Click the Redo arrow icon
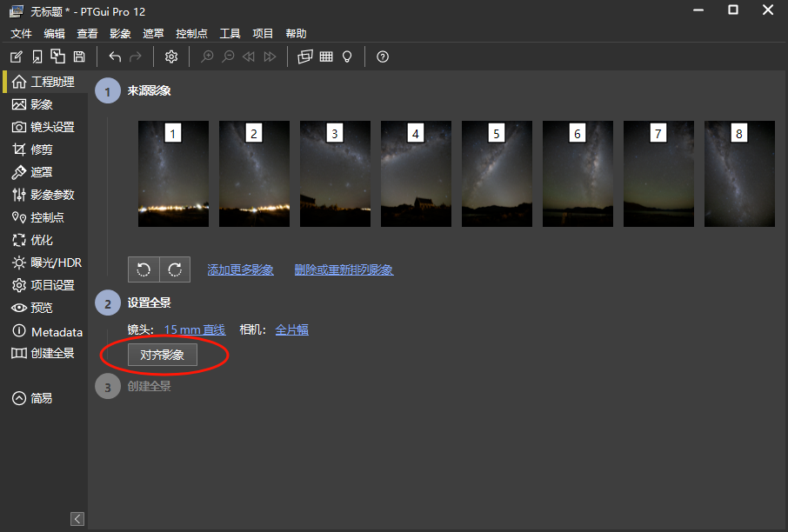 pos(136,57)
